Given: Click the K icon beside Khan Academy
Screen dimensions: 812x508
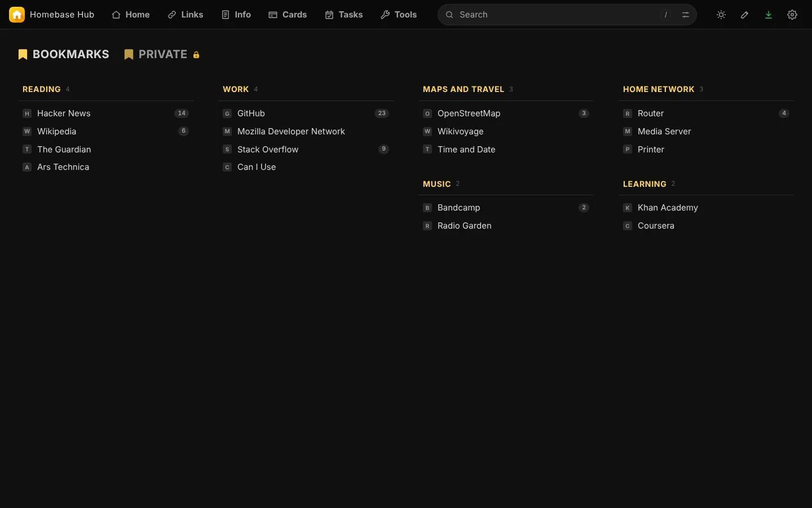Looking at the screenshot, I should (628, 208).
